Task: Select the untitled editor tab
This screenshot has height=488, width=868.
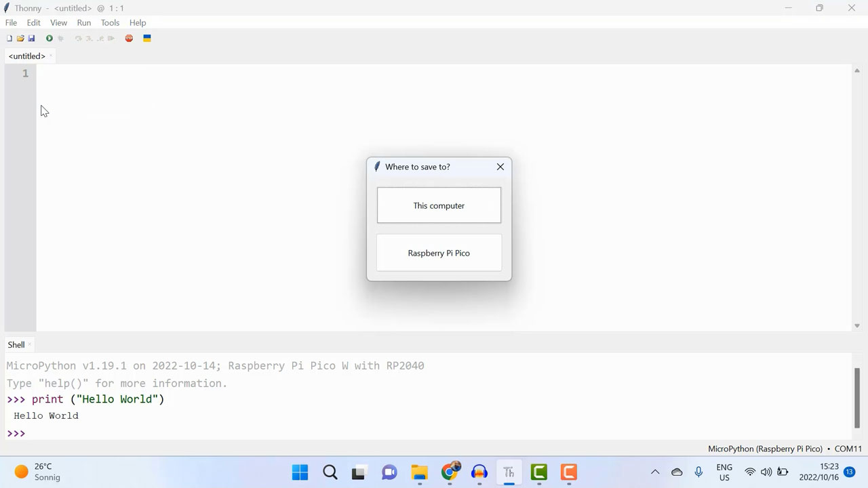Action: (27, 56)
